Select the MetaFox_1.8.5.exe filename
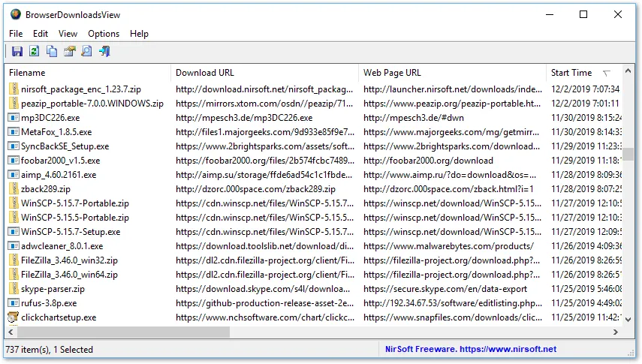Image resolution: width=642 pixels, height=364 pixels. coord(56,132)
